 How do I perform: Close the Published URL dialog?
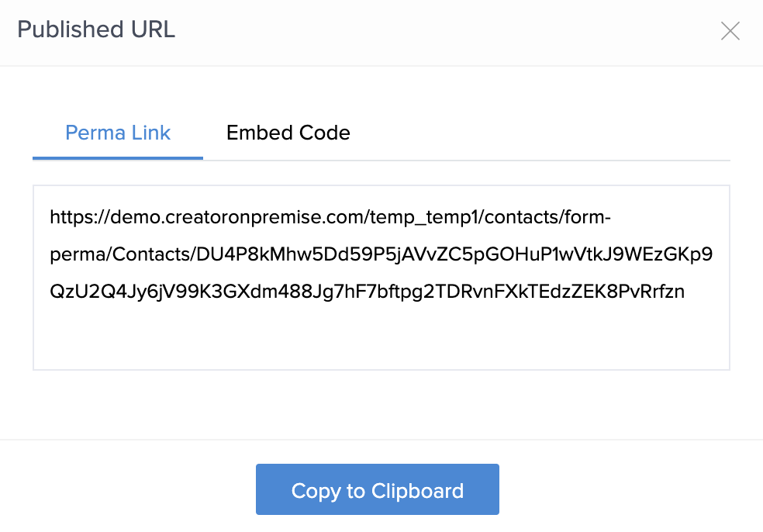[x=730, y=31]
